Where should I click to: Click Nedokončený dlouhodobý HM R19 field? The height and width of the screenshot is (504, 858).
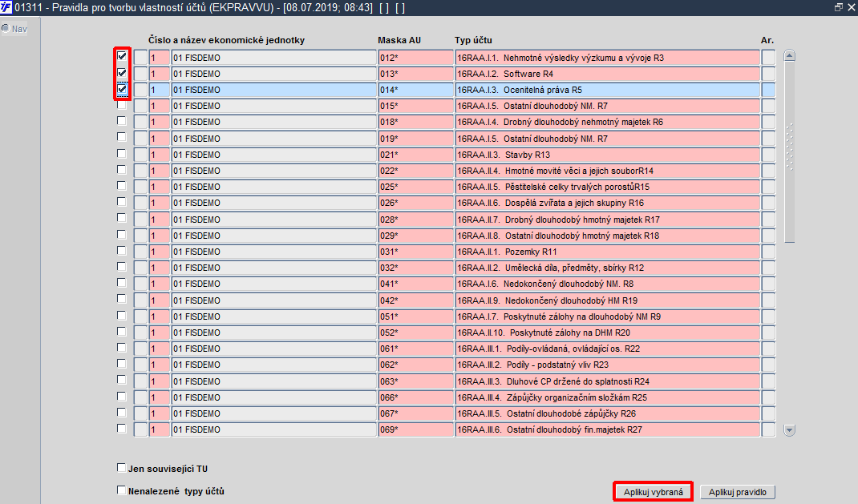coord(607,300)
